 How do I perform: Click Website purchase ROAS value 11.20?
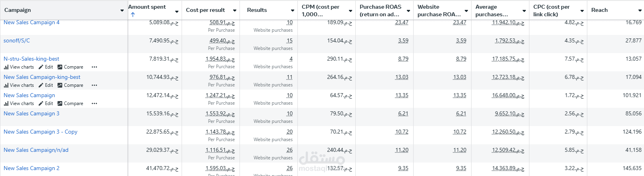pyautogui.click(x=460, y=150)
